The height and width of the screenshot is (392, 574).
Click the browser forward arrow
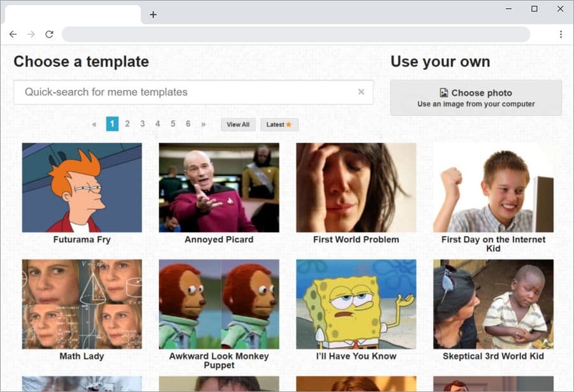tap(31, 34)
